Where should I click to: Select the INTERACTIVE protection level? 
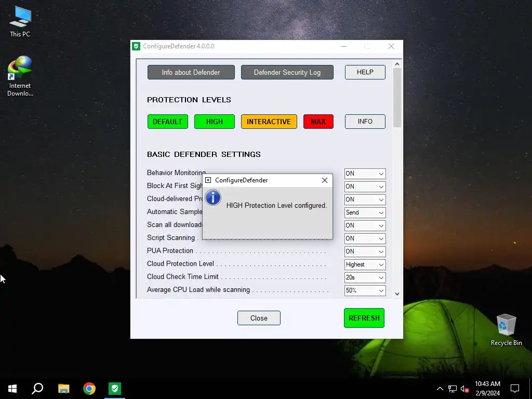269,122
